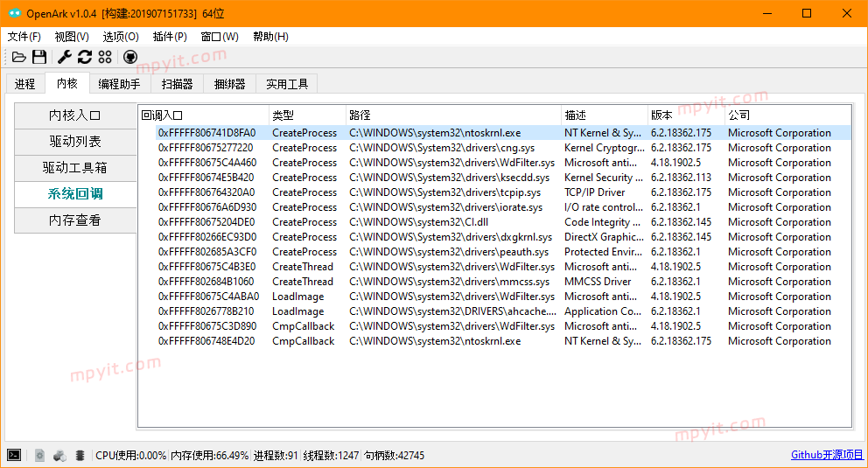Switch to the 实用工具 tab

coord(287,84)
